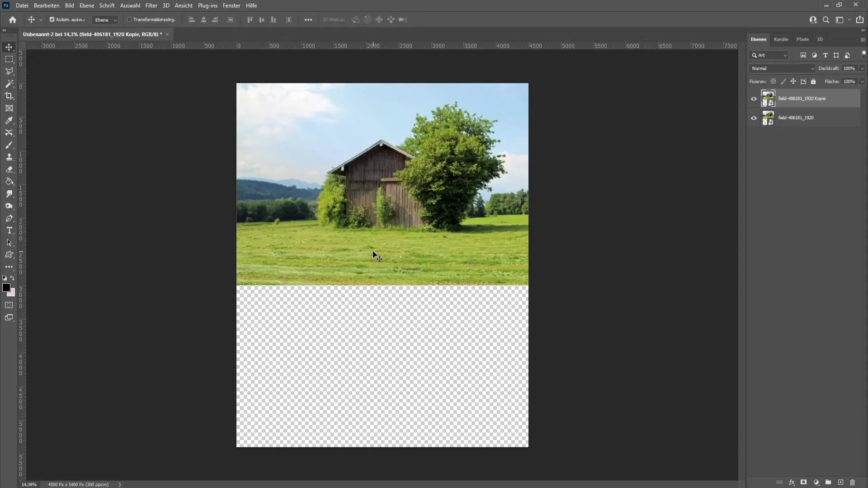Select the Crop tool
Image resolution: width=868 pixels, height=488 pixels.
9,95
